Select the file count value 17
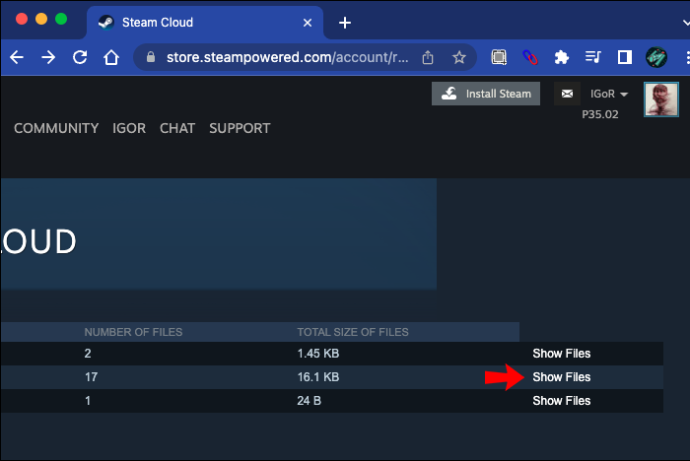Image resolution: width=690 pixels, height=461 pixels. pos(91,377)
